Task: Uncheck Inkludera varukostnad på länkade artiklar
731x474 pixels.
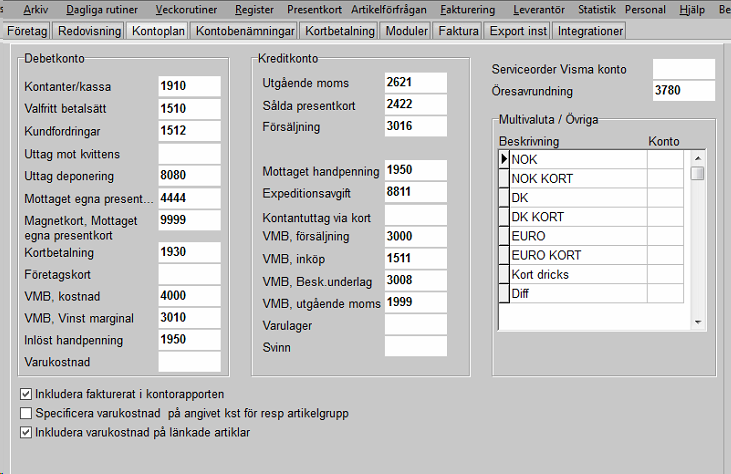Action: click(x=26, y=432)
